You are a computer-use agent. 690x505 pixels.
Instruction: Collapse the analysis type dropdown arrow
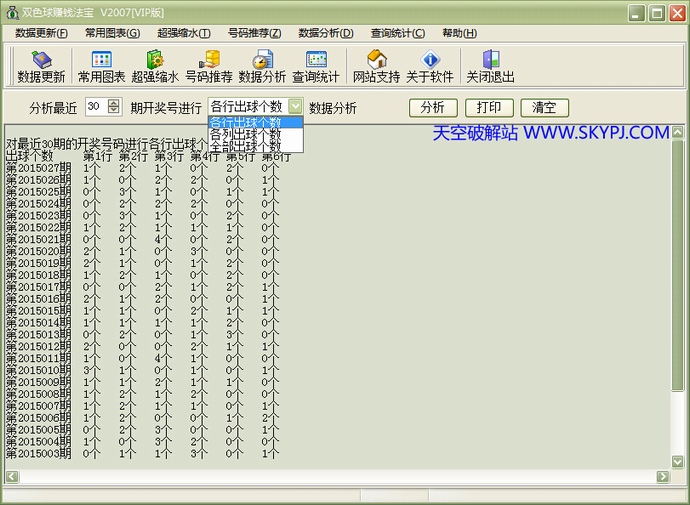pyautogui.click(x=295, y=107)
